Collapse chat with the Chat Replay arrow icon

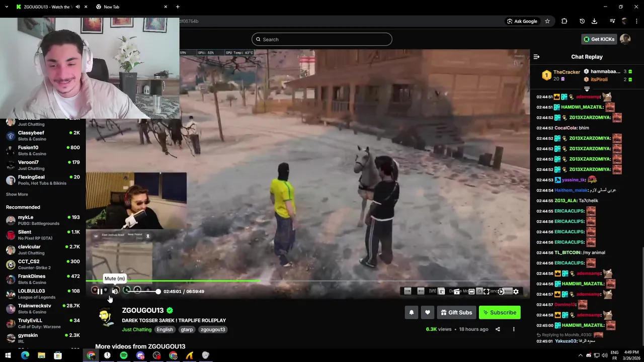(536, 57)
